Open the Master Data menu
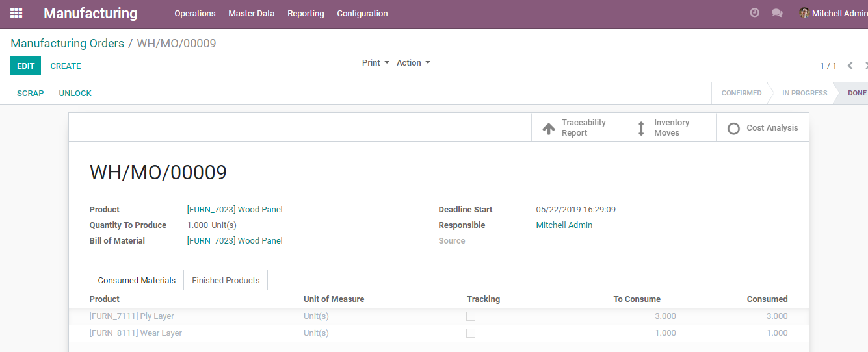 252,13
